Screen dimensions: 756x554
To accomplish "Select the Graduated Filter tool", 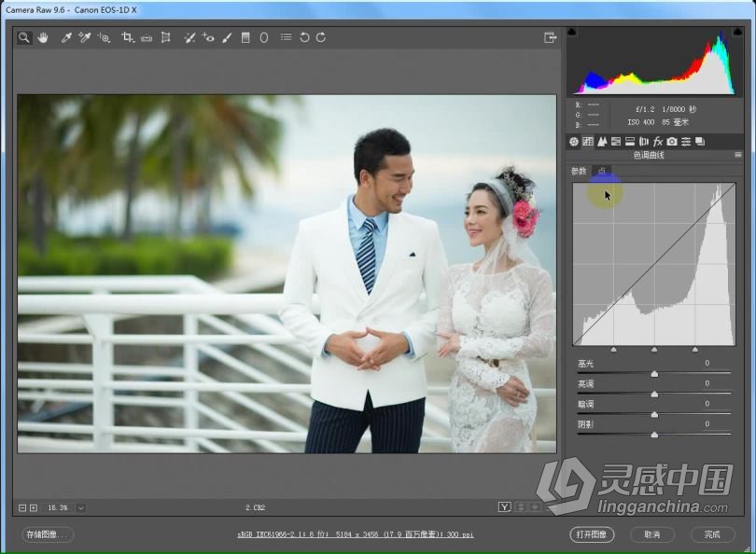I will tap(245, 37).
